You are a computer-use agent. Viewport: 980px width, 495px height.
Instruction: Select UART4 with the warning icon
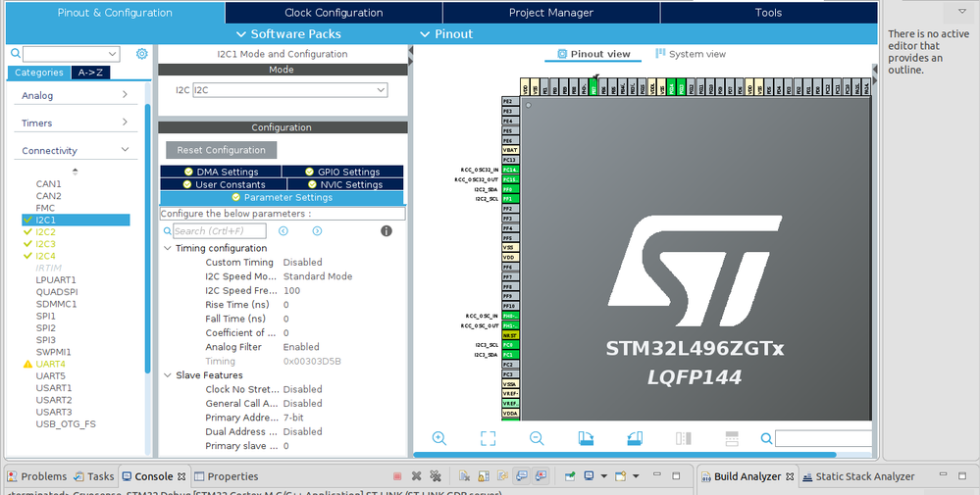point(50,364)
